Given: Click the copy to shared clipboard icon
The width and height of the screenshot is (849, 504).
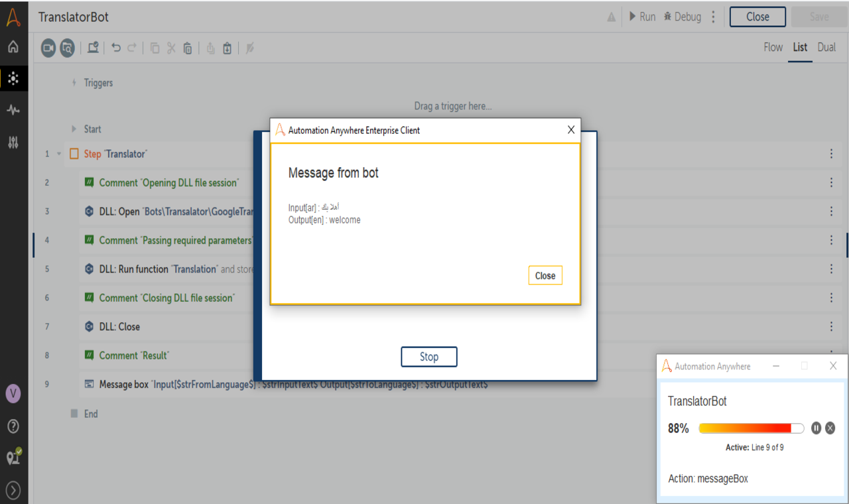Looking at the screenshot, I should pyautogui.click(x=211, y=48).
